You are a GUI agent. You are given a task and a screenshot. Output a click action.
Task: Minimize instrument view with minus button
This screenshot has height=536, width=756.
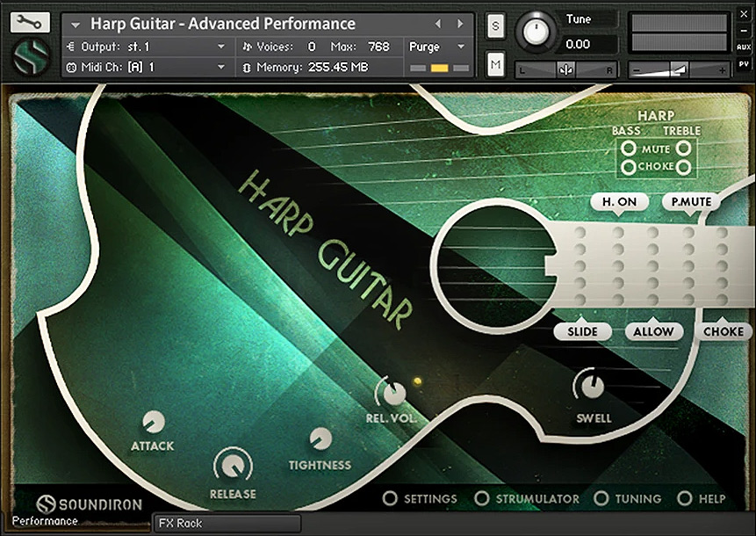click(744, 31)
